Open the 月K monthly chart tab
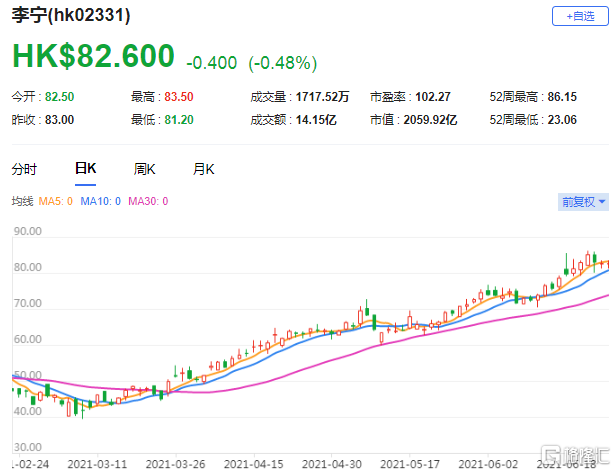 click(x=203, y=169)
